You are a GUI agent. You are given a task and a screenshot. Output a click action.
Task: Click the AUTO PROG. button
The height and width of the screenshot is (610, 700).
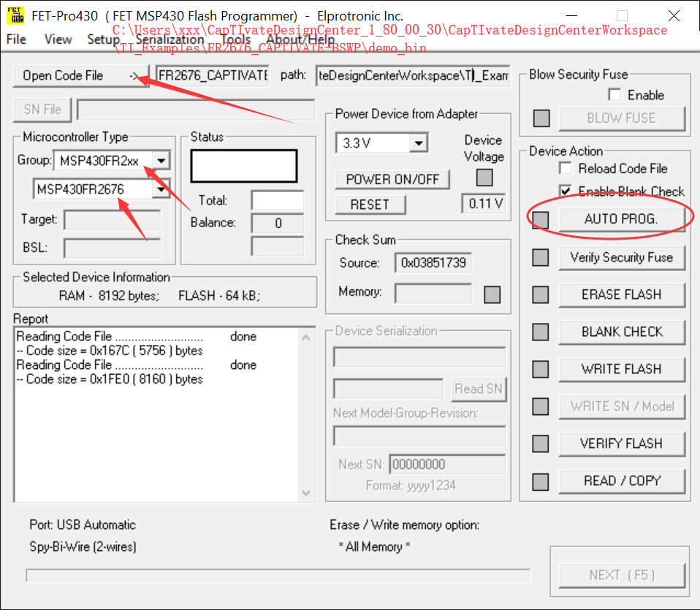coord(622,219)
